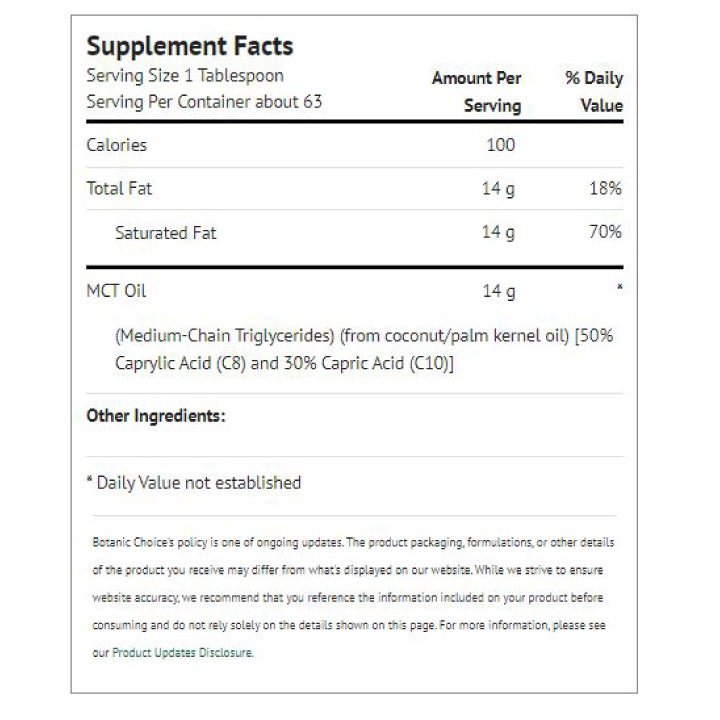
Task: Select the Other Ingredients label
Action: [x=156, y=415]
